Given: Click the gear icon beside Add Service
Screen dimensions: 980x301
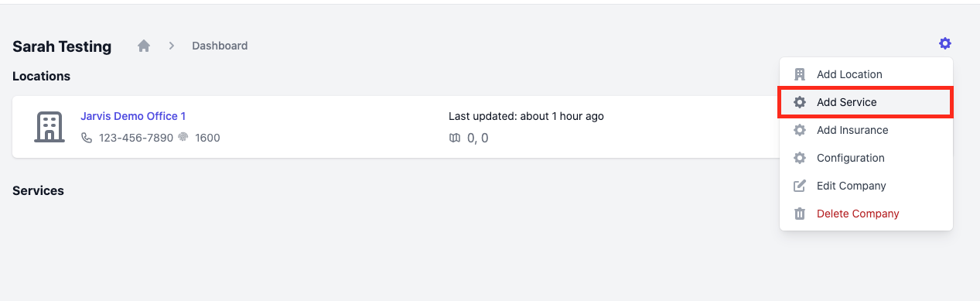Looking at the screenshot, I should click(x=800, y=102).
